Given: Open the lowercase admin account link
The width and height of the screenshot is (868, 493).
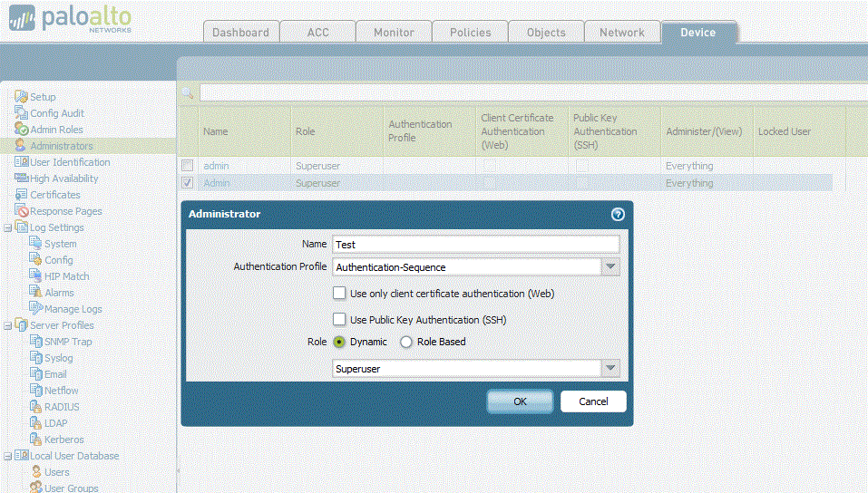Looking at the screenshot, I should pyautogui.click(x=216, y=166).
